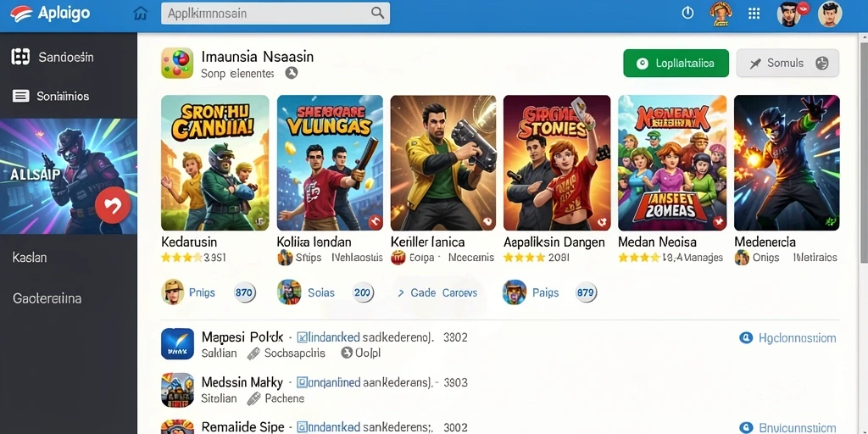Click the Oolpl icon
868x434 pixels.
pos(347,353)
